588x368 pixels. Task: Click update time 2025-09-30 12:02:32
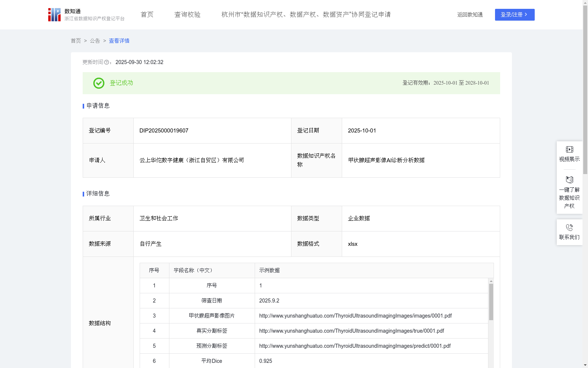139,63
